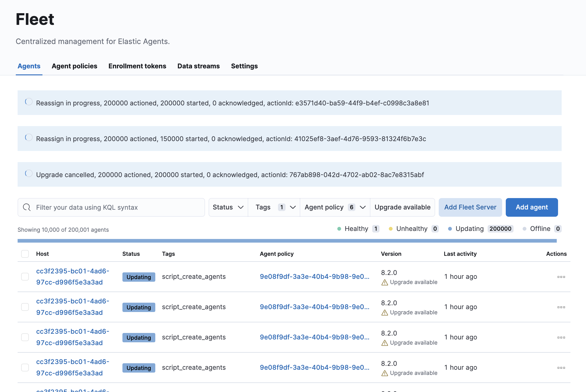Viewport: 586px width, 392px height.
Task: Tick the select-all checkbox in table header
Action: point(25,254)
